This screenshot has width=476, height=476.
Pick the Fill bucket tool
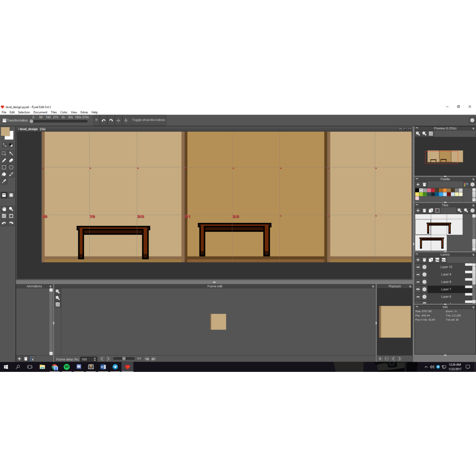click(x=4, y=174)
